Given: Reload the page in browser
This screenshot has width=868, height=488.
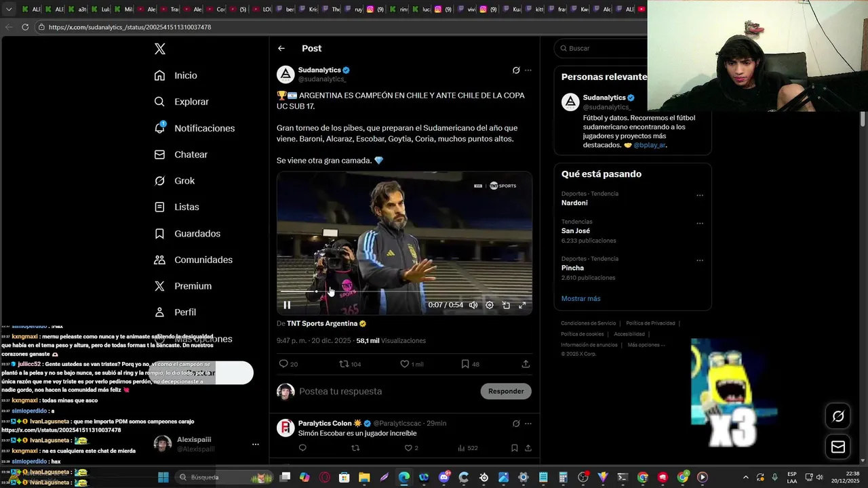Looking at the screenshot, I should [x=25, y=27].
